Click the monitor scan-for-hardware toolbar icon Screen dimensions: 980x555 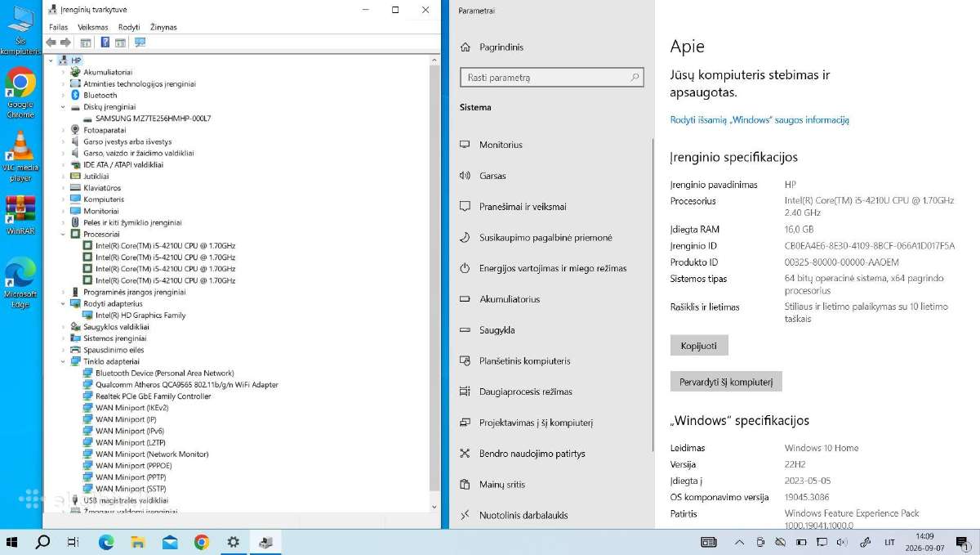(140, 43)
